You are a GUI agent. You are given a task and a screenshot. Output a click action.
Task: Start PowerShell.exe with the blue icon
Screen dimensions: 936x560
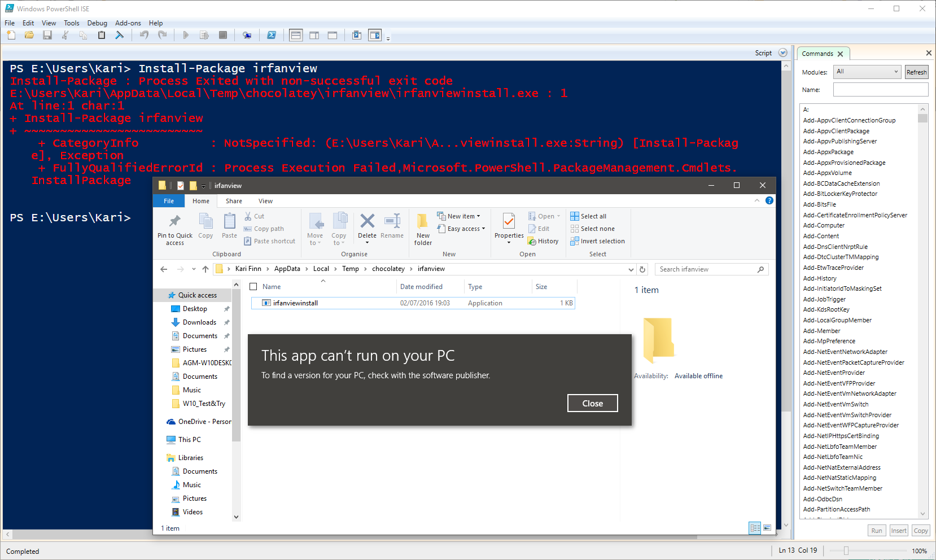pos(272,35)
